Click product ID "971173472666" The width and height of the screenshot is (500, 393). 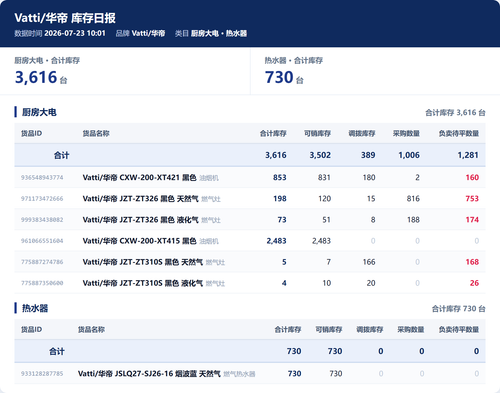point(42,199)
